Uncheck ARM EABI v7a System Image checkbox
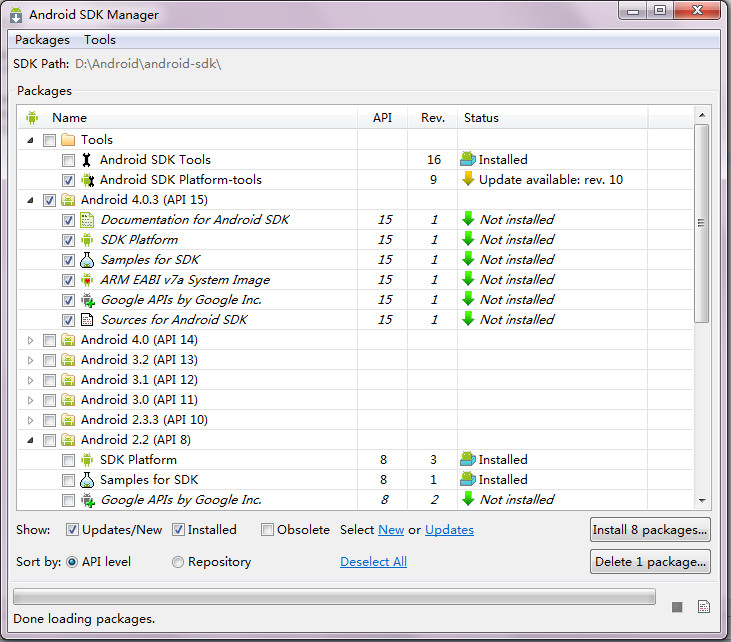731x642 pixels. pyautogui.click(x=69, y=281)
